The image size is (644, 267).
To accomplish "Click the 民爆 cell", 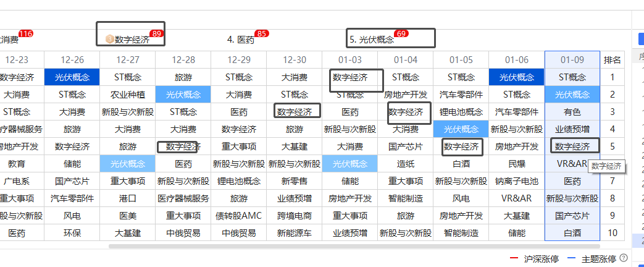I will coord(517,164).
